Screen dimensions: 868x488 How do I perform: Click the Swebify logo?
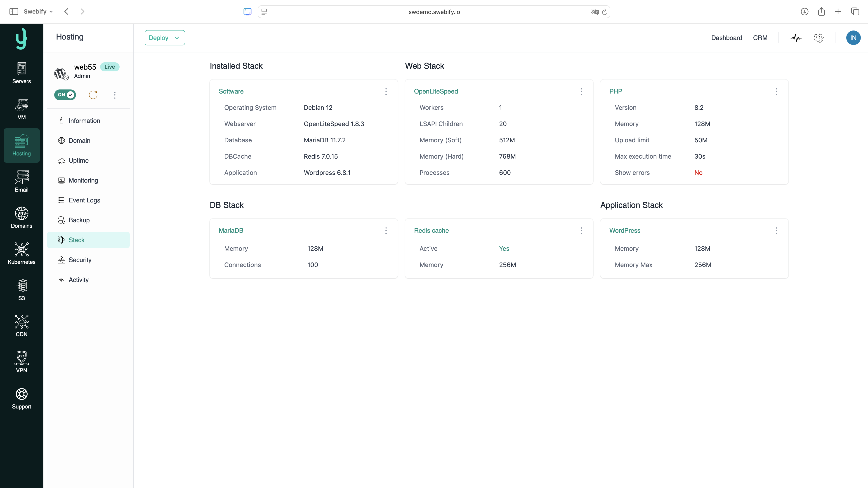coord(21,38)
